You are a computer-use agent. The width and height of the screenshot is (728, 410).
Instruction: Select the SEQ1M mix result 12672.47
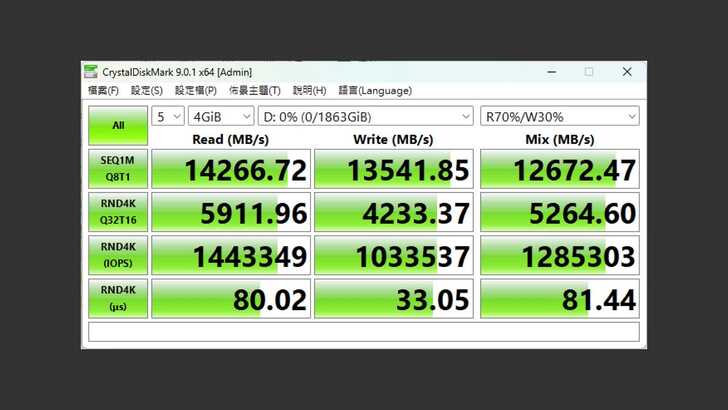pos(559,169)
